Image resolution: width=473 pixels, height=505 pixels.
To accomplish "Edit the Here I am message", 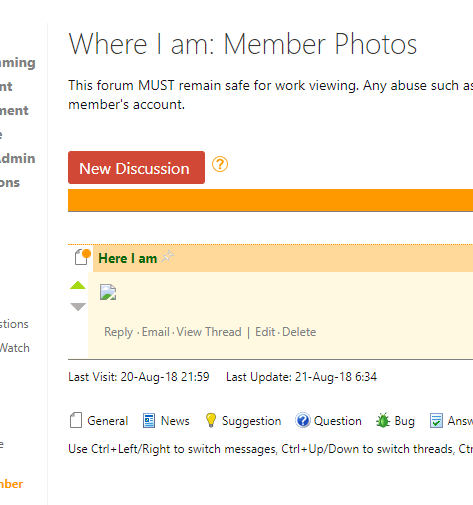I will tap(265, 332).
